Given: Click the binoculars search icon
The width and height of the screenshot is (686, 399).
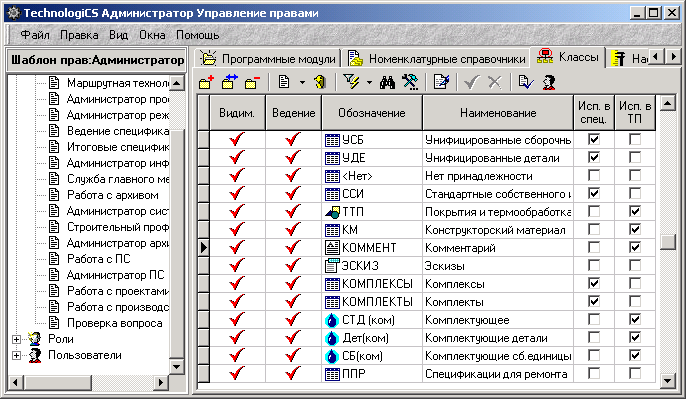Looking at the screenshot, I should [387, 82].
